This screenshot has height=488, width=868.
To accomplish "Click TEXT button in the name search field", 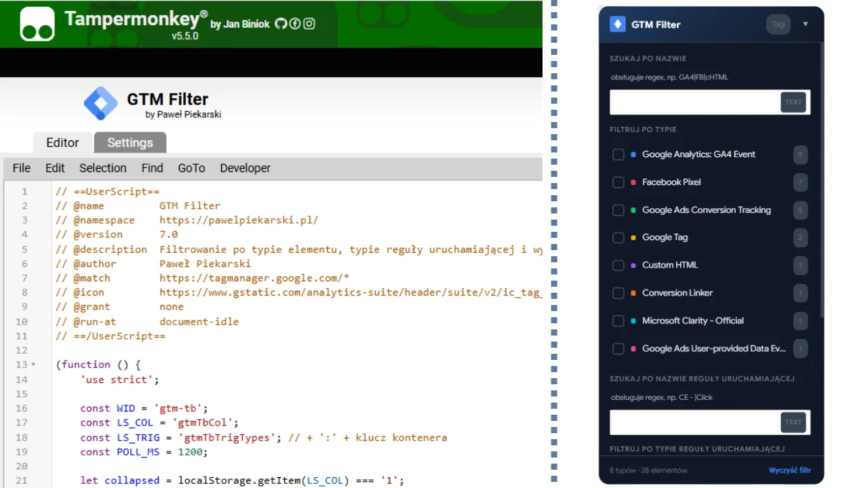I will tap(793, 102).
